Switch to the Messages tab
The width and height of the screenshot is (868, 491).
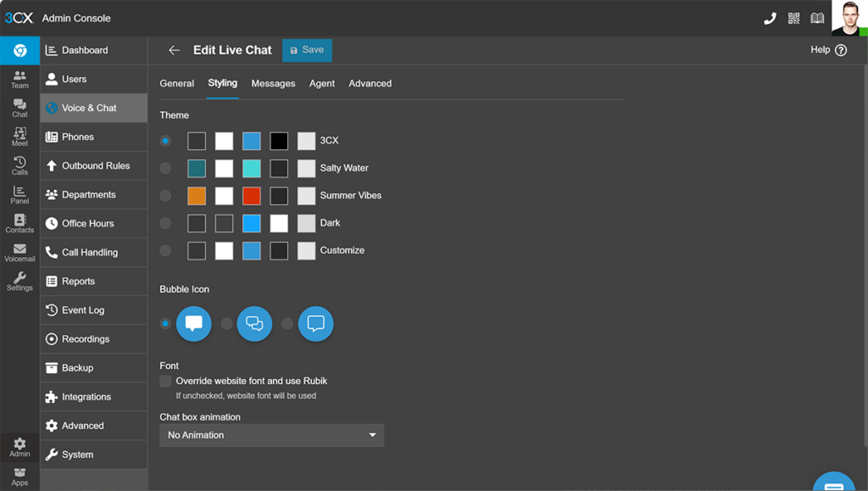point(273,83)
